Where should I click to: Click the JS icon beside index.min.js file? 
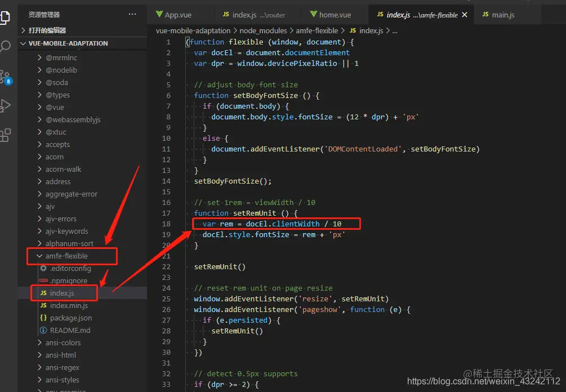point(43,305)
